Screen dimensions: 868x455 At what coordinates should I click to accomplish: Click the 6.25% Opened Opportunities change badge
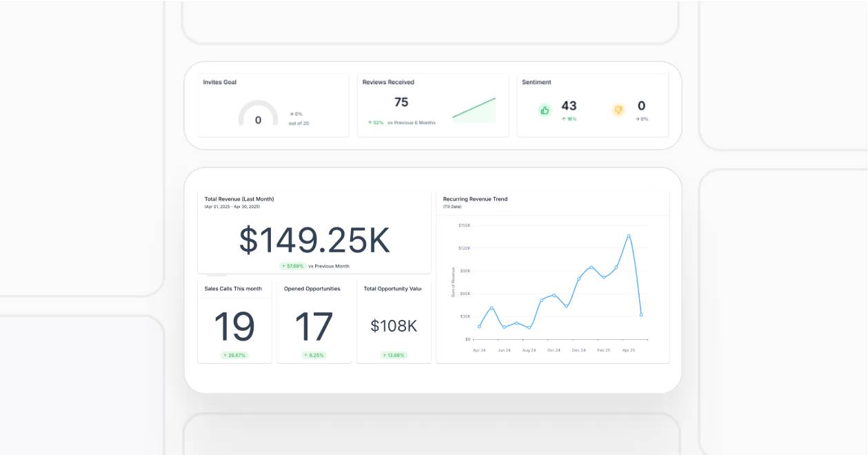tap(314, 356)
